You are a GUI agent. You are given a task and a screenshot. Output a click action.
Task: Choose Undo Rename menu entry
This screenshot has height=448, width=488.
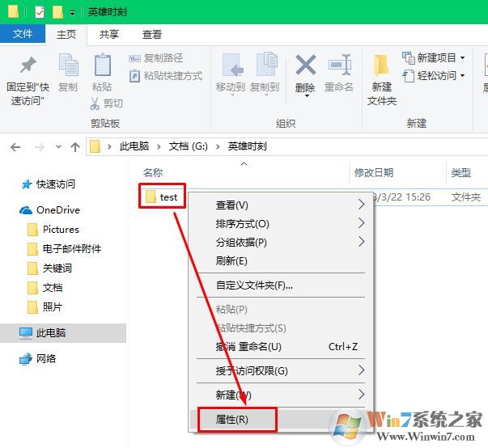280,346
